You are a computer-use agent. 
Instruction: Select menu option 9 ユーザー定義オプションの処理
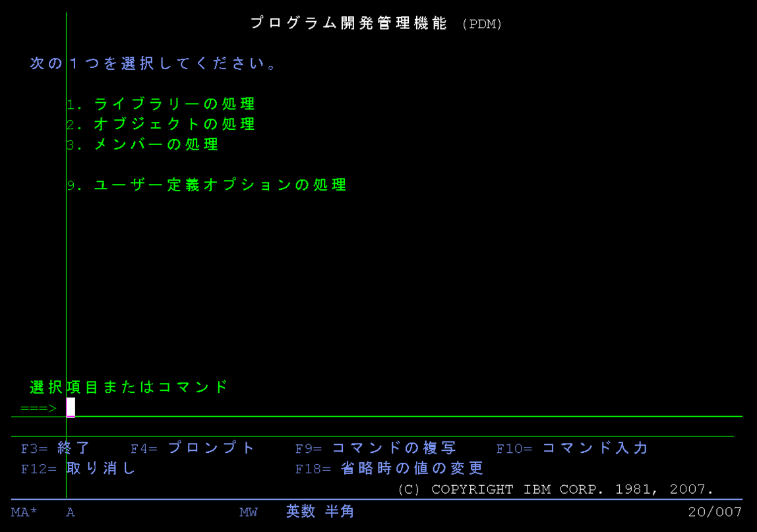[206, 185]
